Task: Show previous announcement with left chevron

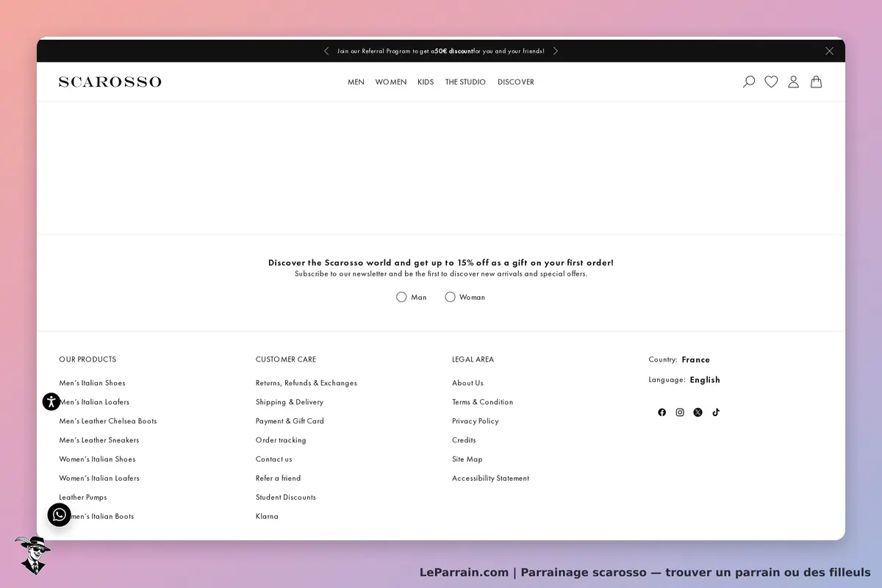Action: click(x=326, y=51)
